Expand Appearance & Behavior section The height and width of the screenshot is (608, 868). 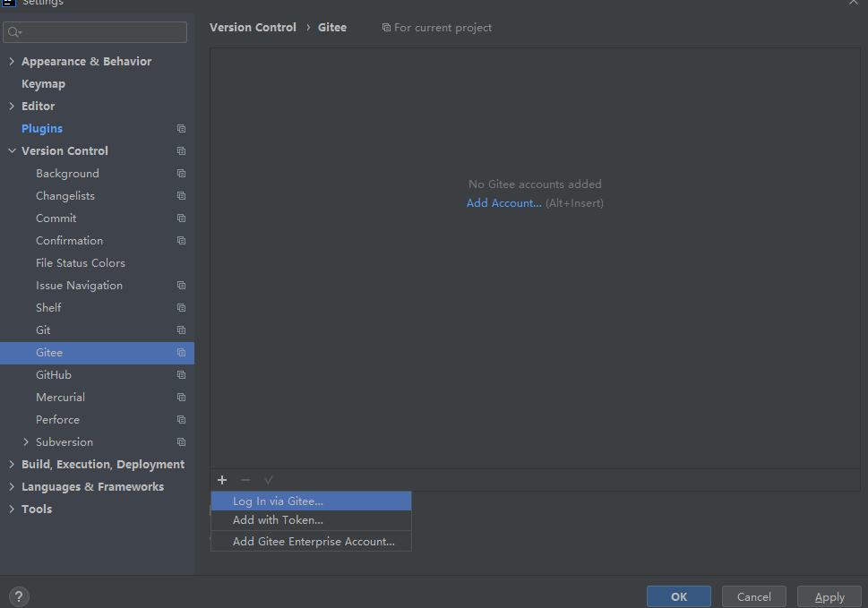[12, 62]
